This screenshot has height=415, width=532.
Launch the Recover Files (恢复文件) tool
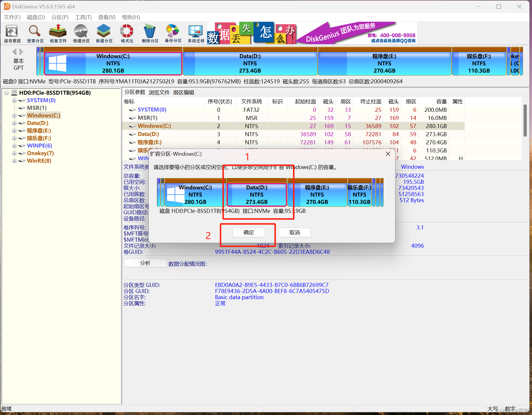point(58,33)
